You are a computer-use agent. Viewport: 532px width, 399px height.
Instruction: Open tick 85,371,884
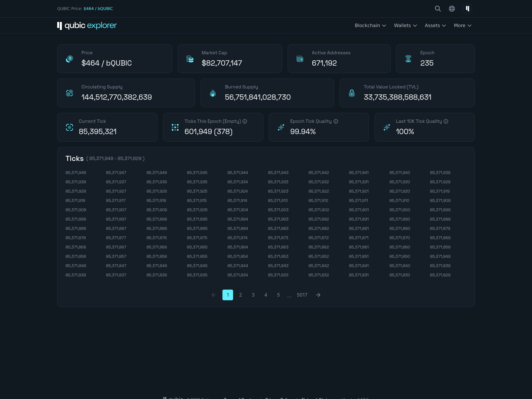[x=238, y=229]
